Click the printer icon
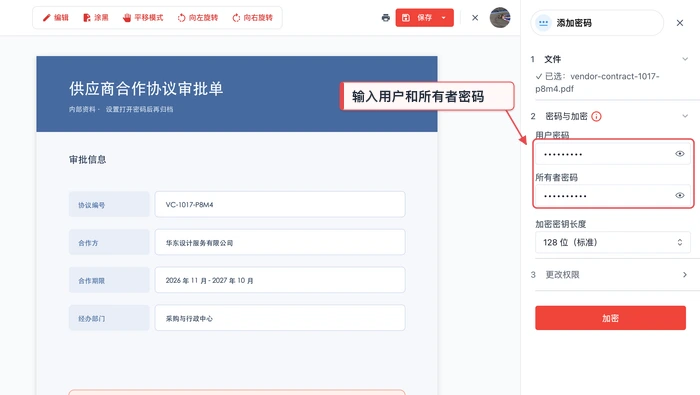The height and width of the screenshot is (395, 700). point(386,18)
